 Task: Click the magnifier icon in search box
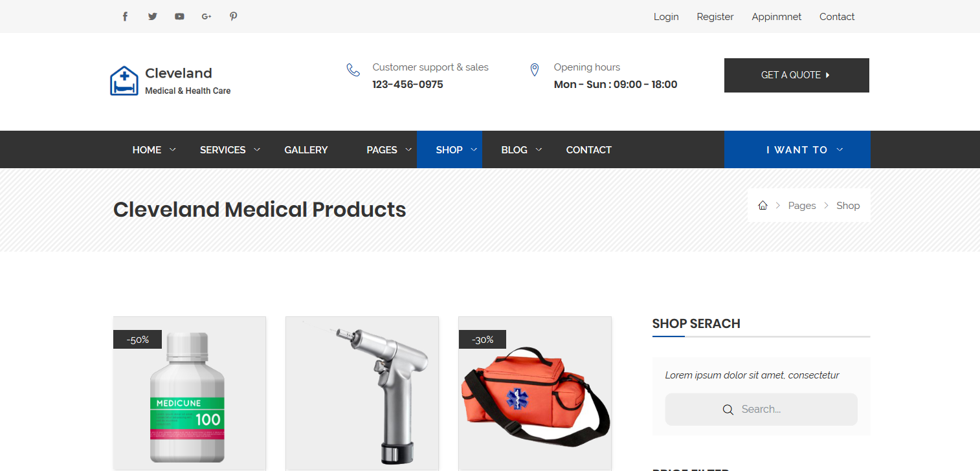(x=728, y=410)
